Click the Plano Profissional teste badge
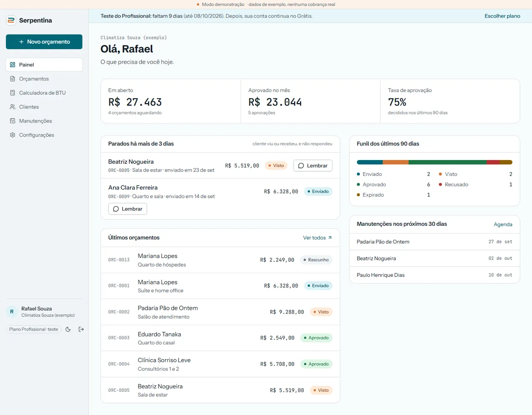532x415 pixels. click(34, 329)
